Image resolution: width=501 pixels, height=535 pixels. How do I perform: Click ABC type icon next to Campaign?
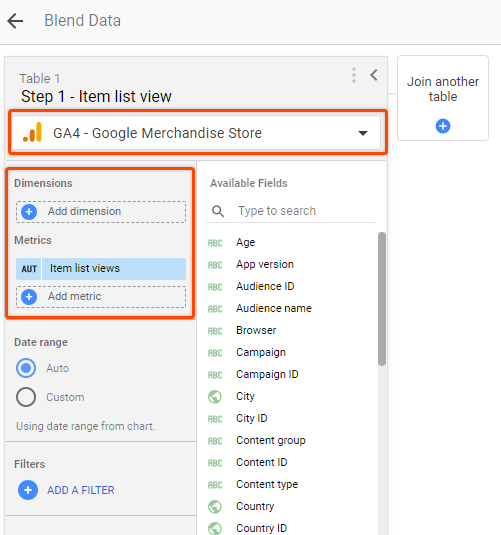tap(215, 353)
